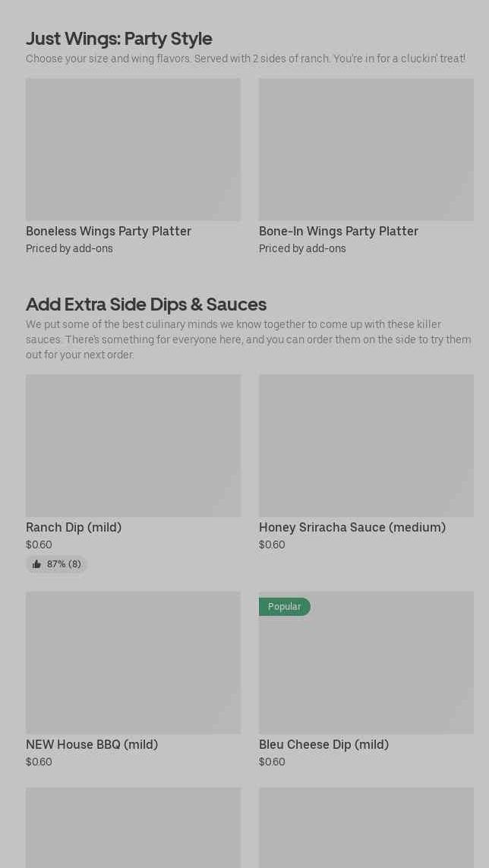489x868 pixels.
Task: Click the Popular badge on Bleu Cheese Dip
Action: [x=284, y=607]
